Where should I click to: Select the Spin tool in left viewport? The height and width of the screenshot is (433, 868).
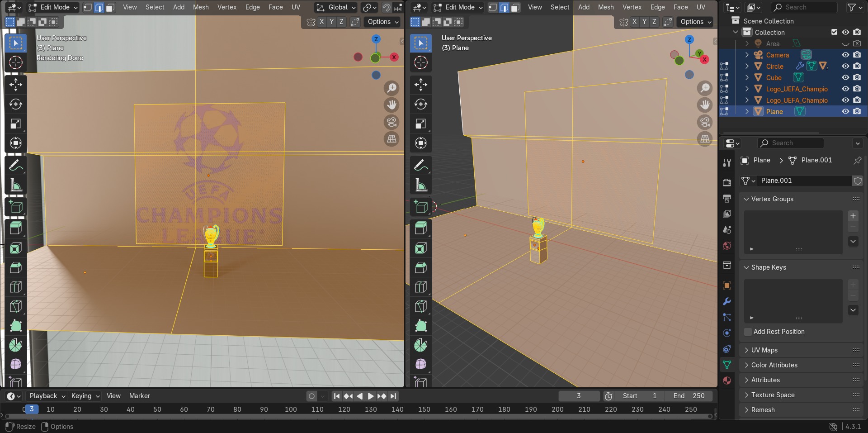16,345
